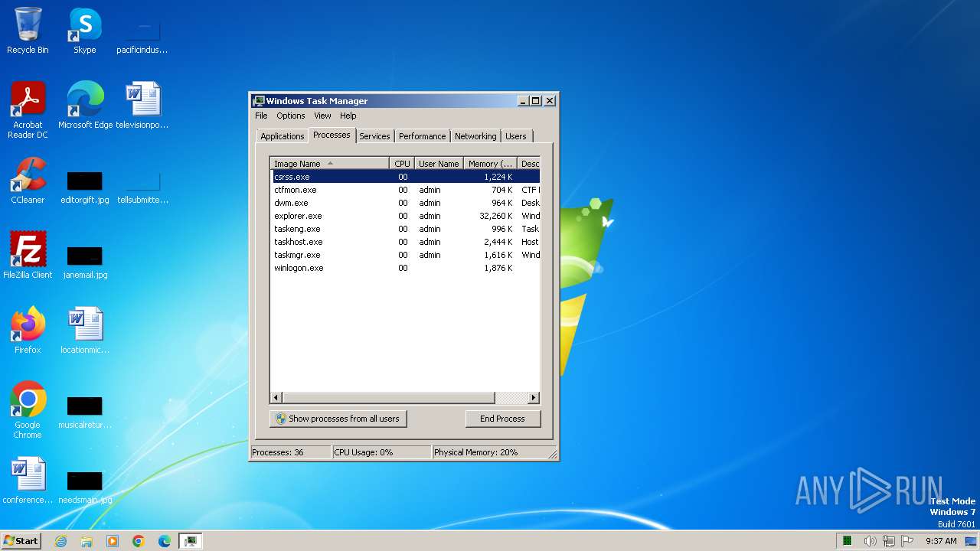The height and width of the screenshot is (551, 980).
Task: Open the conference Word document icon
Action: (x=28, y=481)
